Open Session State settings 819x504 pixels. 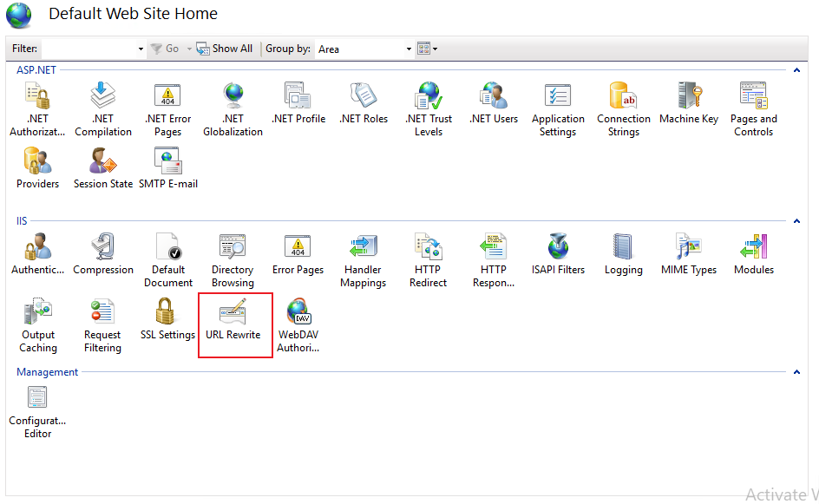click(x=103, y=168)
